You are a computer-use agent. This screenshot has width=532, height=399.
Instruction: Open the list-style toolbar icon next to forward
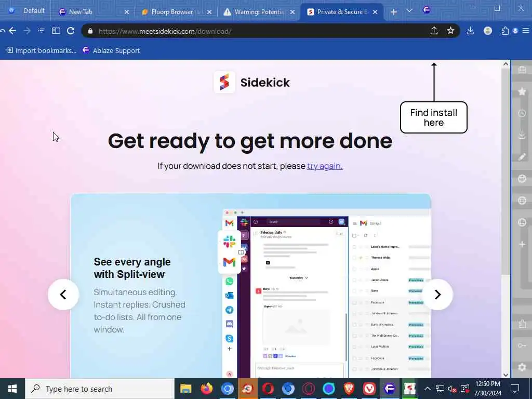click(x=41, y=31)
